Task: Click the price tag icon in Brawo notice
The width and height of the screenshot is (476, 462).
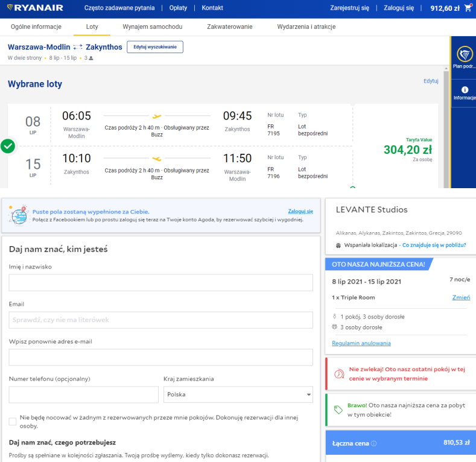Action: point(338,410)
